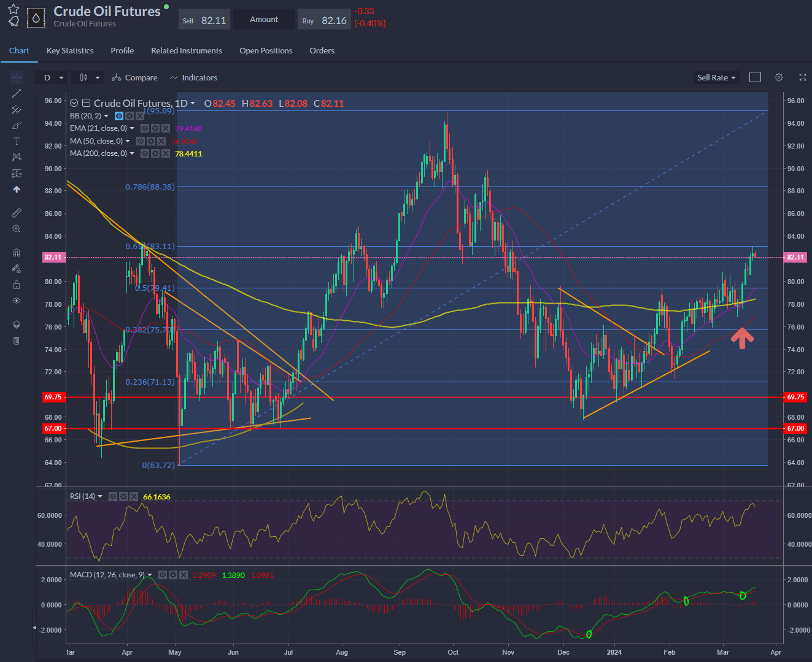Click the chart layout square icon
Screen dimensions: 812x662
pyautogui.click(x=756, y=77)
